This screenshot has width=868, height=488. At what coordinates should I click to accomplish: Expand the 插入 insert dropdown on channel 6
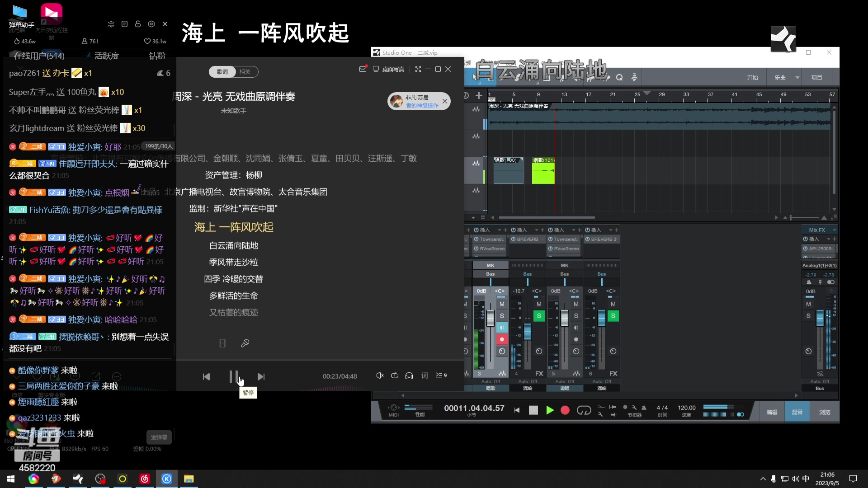pos(611,230)
